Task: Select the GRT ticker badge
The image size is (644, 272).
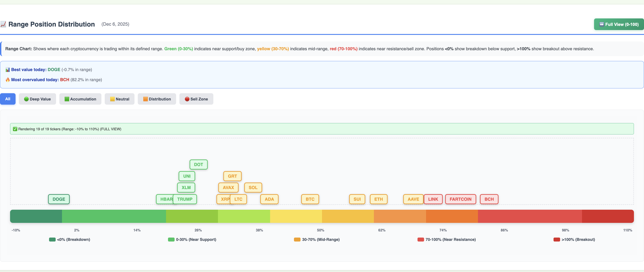Action: click(x=232, y=176)
